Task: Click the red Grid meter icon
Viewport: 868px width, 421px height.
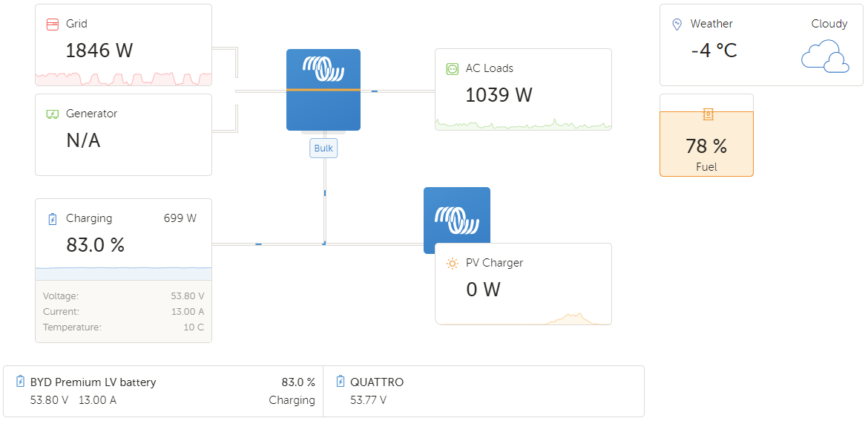Action: 52,25
